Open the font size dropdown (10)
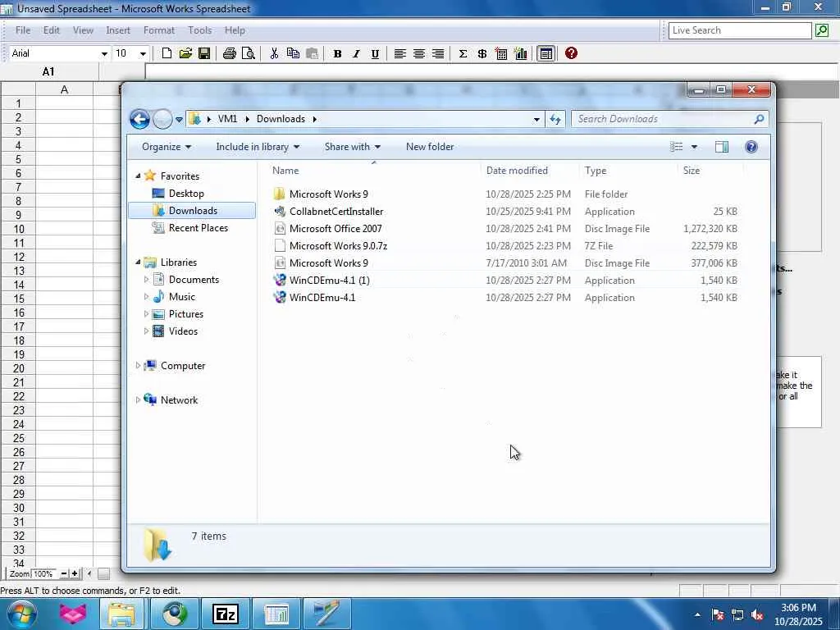840x630 pixels. point(143,53)
